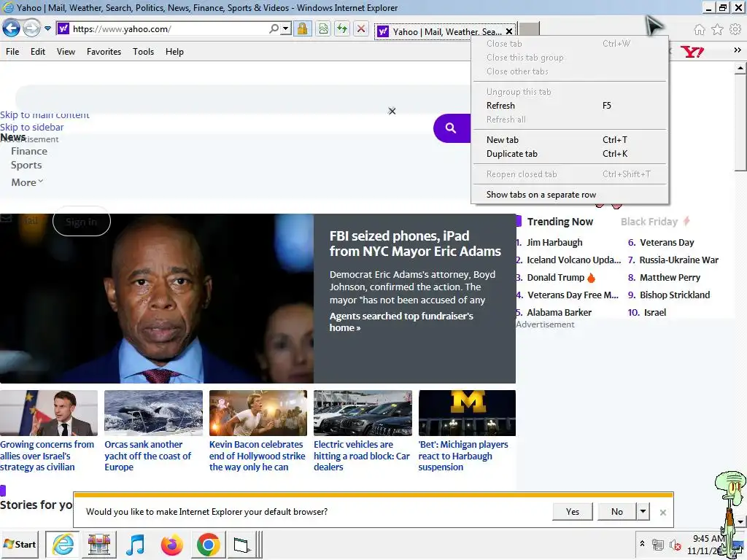The image size is (747, 560).
Task: Expand the No button dropdown arrow
Action: [643, 511]
